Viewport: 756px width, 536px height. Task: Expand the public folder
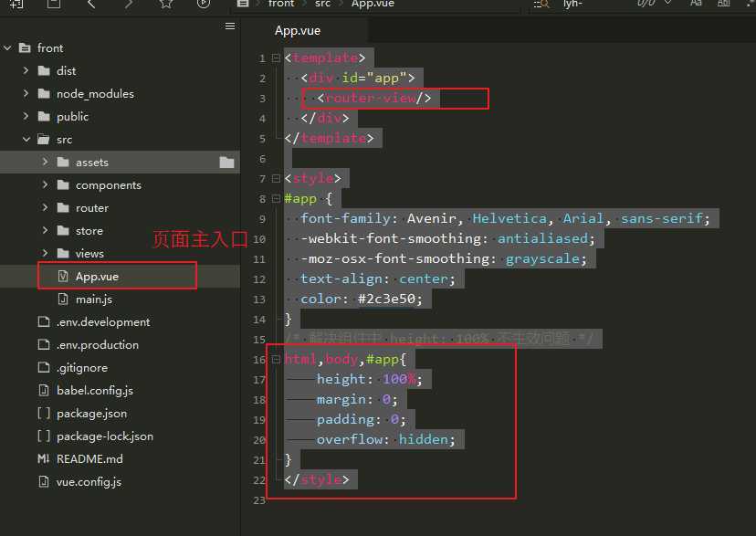point(26,116)
